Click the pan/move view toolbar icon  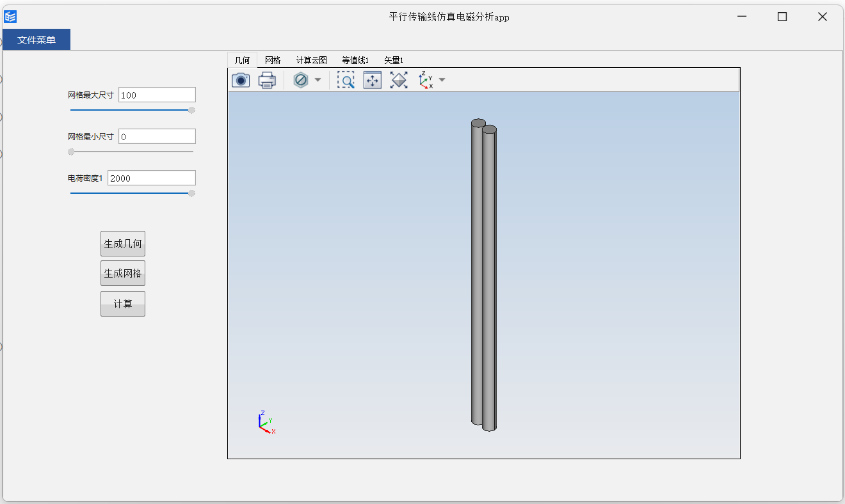tap(373, 80)
